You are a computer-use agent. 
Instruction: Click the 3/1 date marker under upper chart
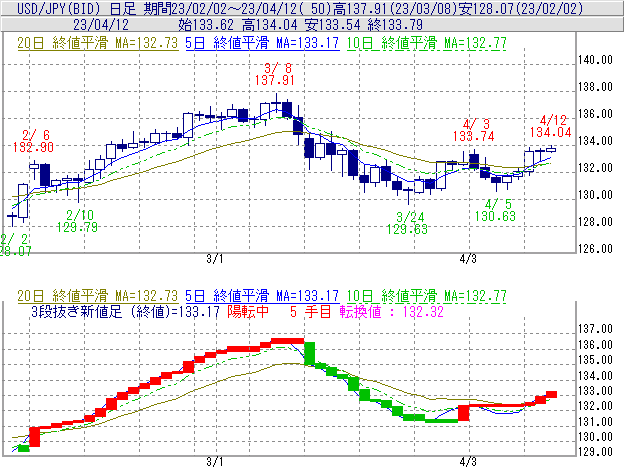point(214,259)
